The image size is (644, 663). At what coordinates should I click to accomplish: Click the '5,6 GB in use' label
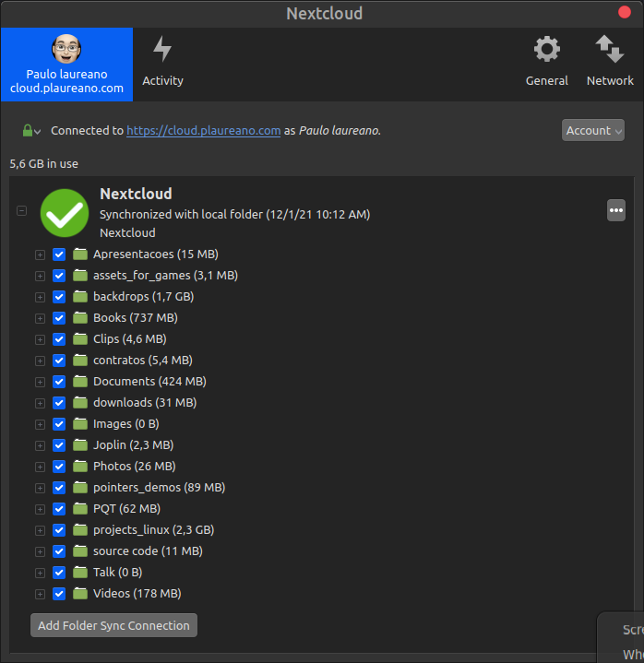[44, 164]
